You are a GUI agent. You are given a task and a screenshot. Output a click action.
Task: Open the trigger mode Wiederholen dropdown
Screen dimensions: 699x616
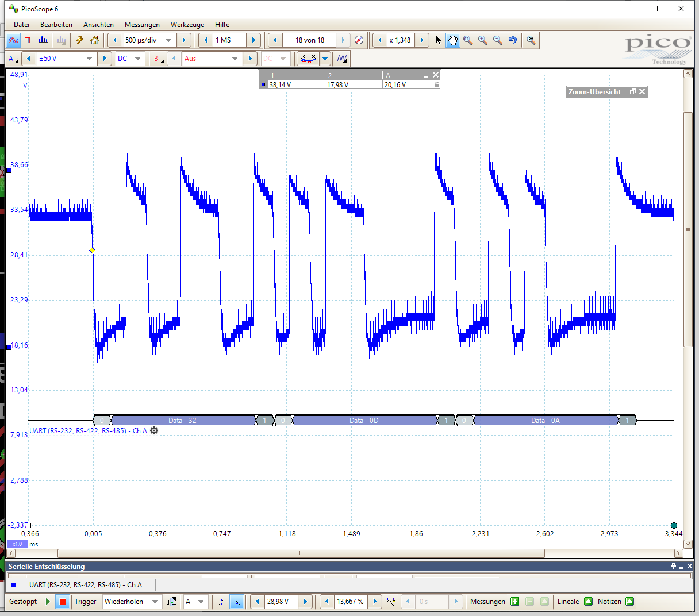click(x=155, y=602)
